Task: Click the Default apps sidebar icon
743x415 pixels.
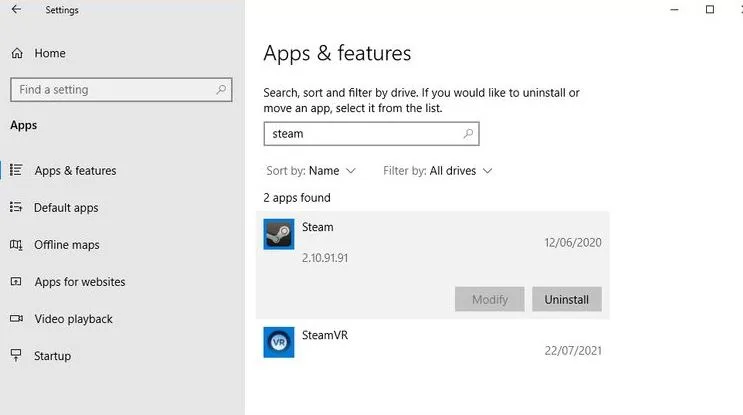Action: pyautogui.click(x=16, y=207)
